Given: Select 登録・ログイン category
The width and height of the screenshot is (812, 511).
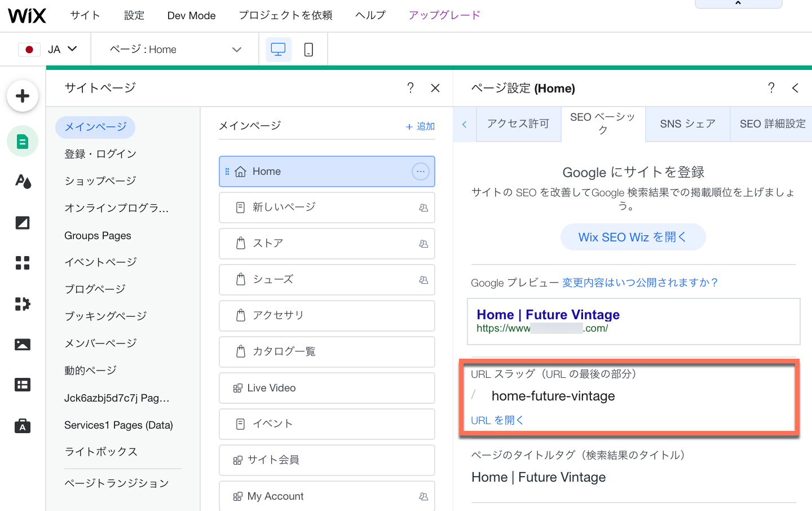Looking at the screenshot, I should [100, 154].
